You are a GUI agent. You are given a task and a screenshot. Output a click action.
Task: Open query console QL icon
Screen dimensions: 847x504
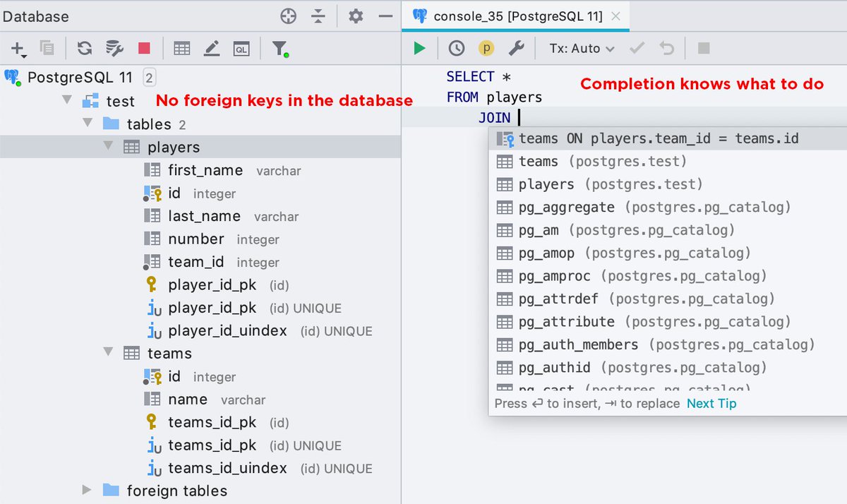pos(241,48)
